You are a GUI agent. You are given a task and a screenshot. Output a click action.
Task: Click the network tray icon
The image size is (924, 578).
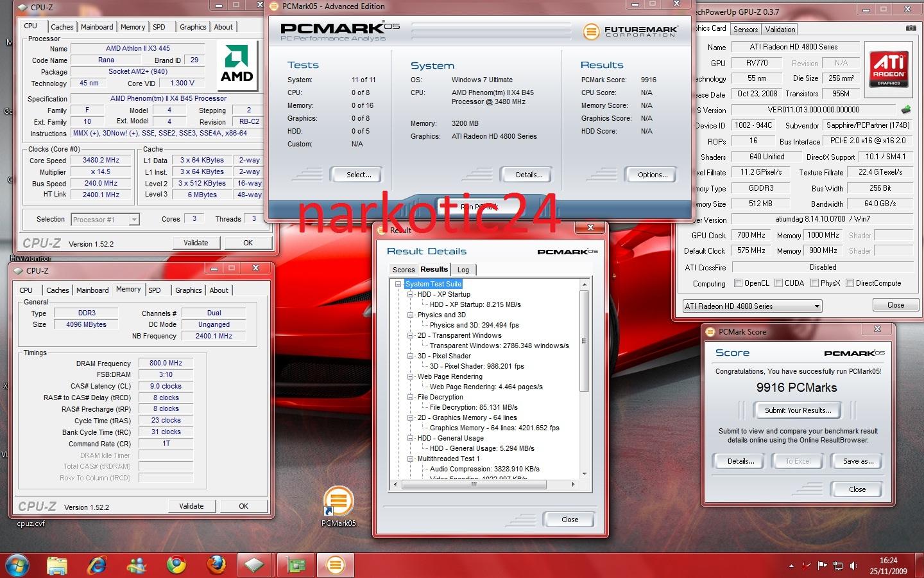(x=838, y=566)
